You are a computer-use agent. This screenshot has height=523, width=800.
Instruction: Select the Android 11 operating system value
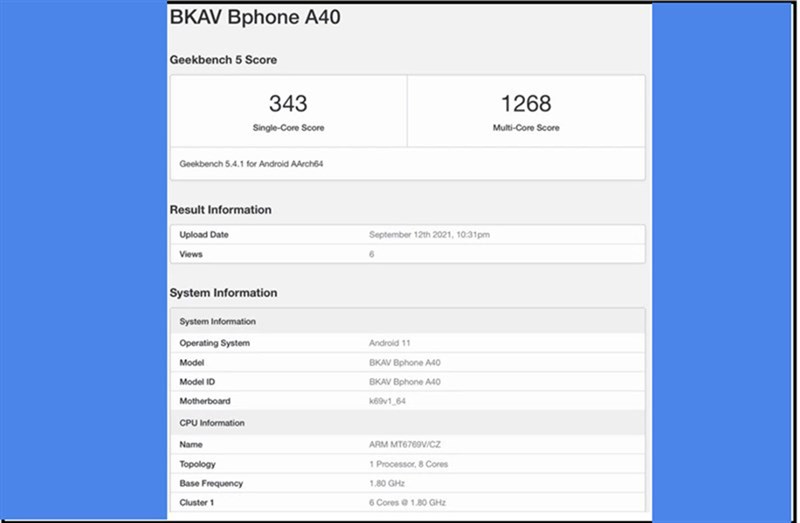390,343
